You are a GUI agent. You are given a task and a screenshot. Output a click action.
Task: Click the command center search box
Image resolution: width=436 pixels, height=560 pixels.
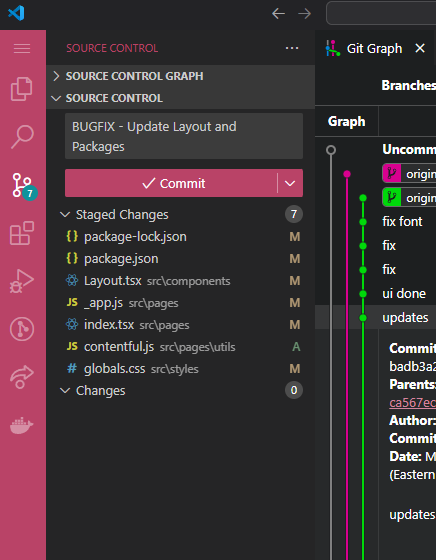click(381, 13)
